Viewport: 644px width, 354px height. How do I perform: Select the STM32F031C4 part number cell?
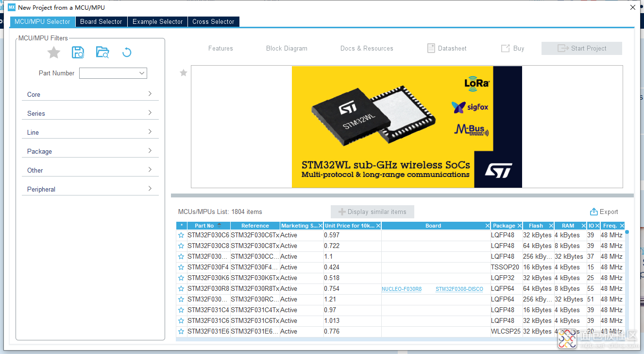208,310
